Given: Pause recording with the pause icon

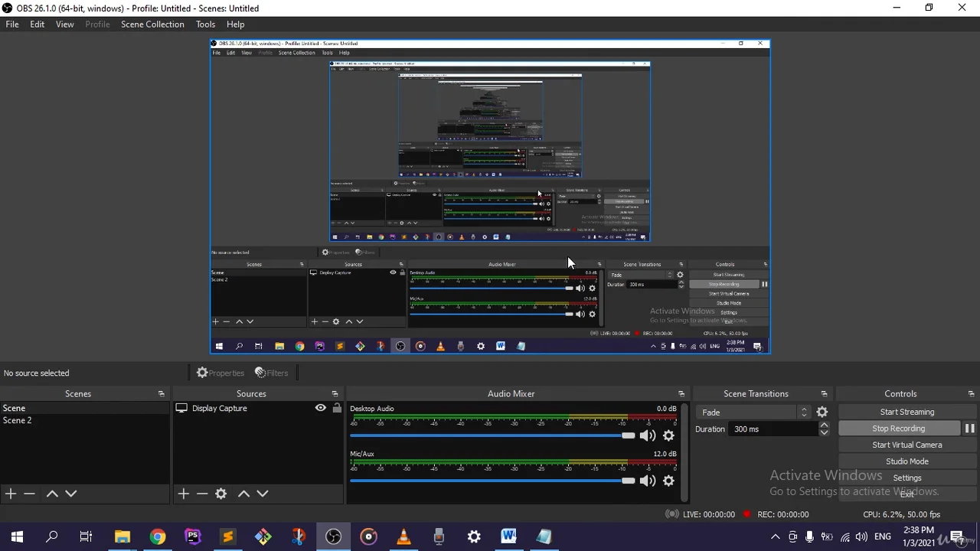Looking at the screenshot, I should [969, 429].
